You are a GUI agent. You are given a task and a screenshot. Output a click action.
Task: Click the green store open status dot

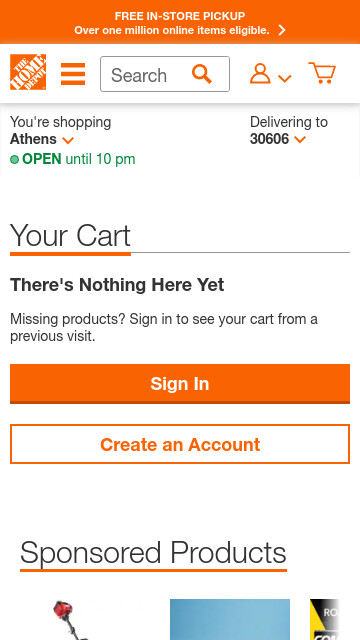[x=14, y=159]
